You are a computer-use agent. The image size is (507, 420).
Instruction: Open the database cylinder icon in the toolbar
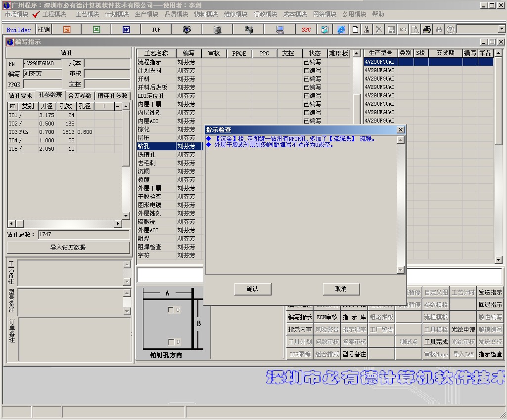(217, 30)
